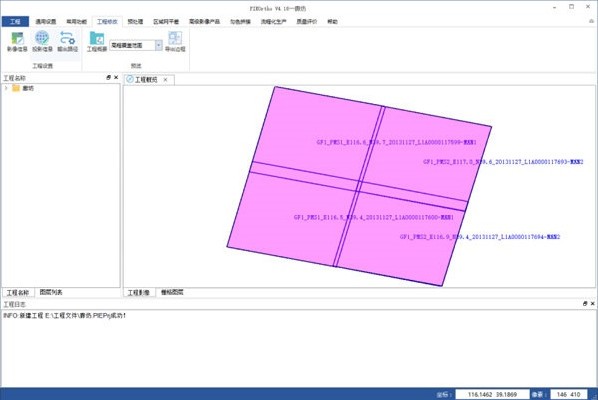Image resolution: width=598 pixels, height=400 pixels.
Task: Switch to the 预处理 ribbon tab
Action: [x=135, y=22]
